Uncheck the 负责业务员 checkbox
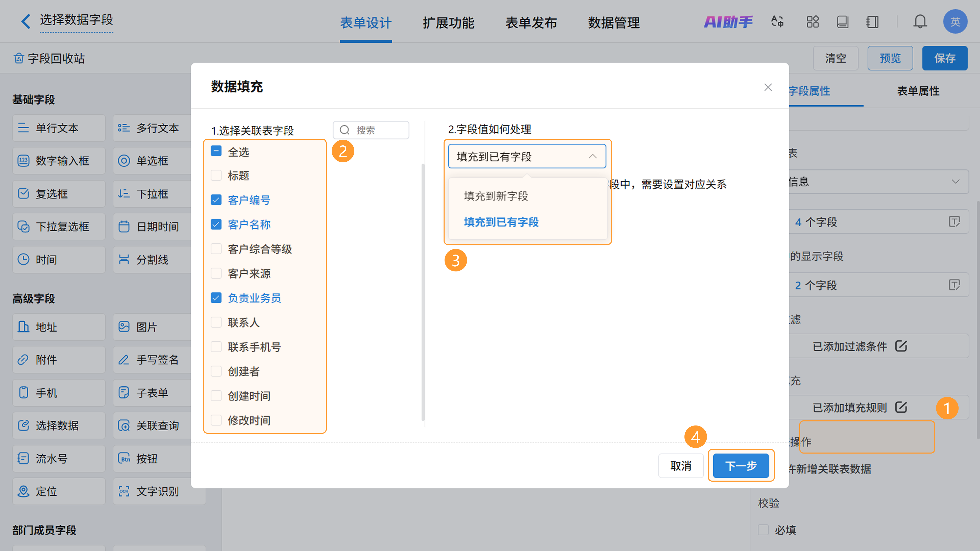The image size is (980, 551). point(216,298)
